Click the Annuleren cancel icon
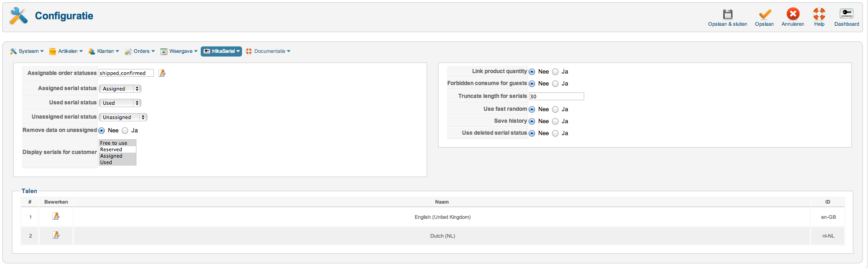The height and width of the screenshot is (268, 868). 793,14
